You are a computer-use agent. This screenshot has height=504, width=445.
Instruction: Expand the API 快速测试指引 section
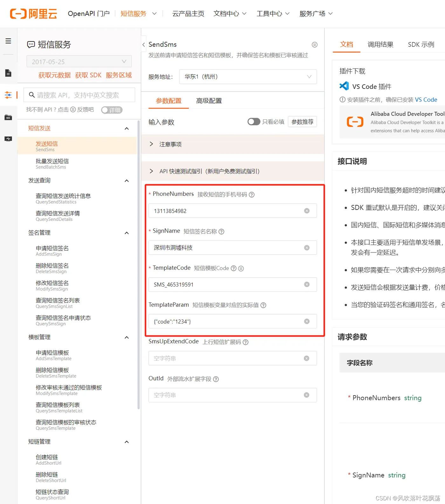tap(233, 171)
